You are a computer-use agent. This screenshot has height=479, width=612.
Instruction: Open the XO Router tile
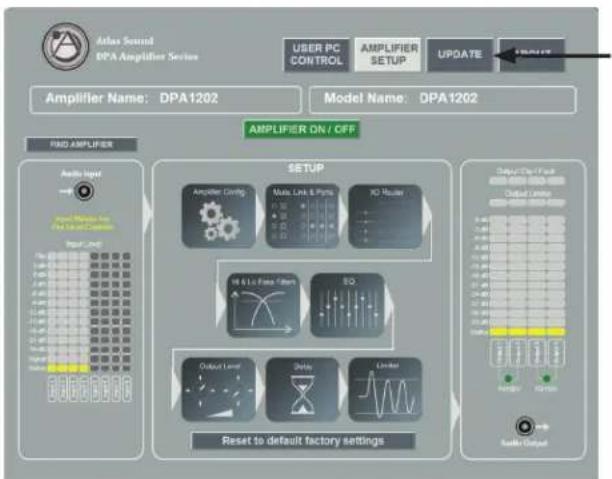coord(386,216)
